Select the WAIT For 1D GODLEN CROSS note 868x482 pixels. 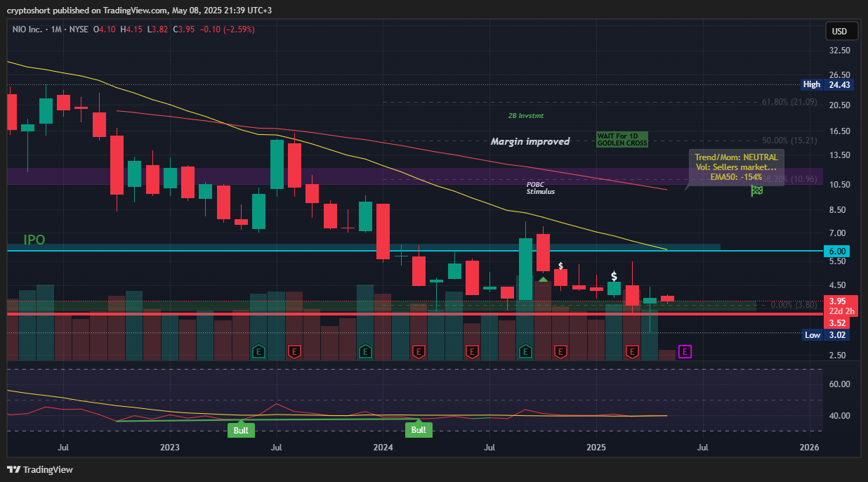[x=622, y=139]
